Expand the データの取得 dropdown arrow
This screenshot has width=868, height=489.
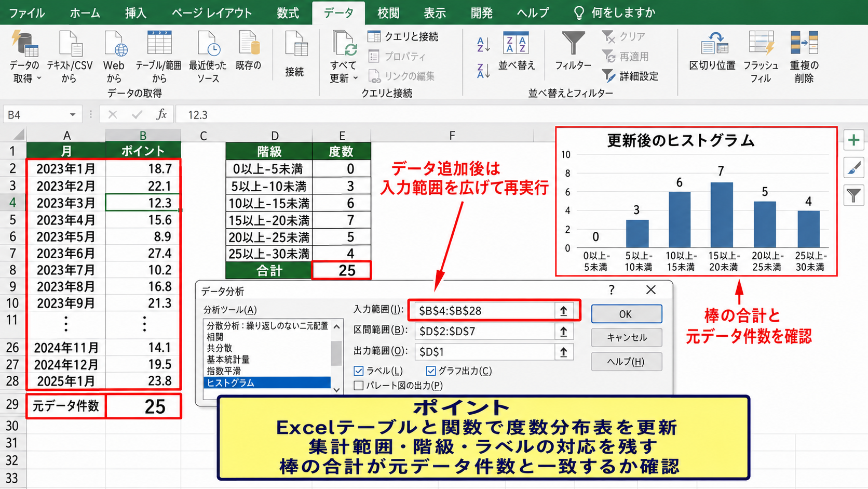click(x=39, y=78)
